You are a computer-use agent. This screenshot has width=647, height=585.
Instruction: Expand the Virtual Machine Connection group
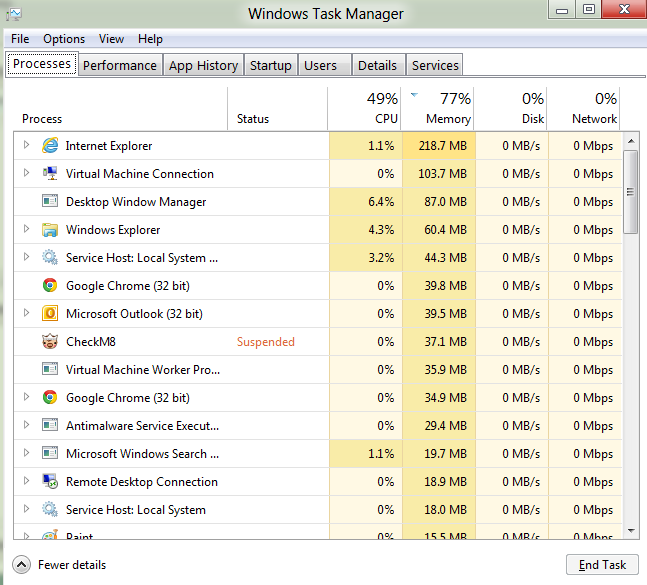(x=26, y=173)
